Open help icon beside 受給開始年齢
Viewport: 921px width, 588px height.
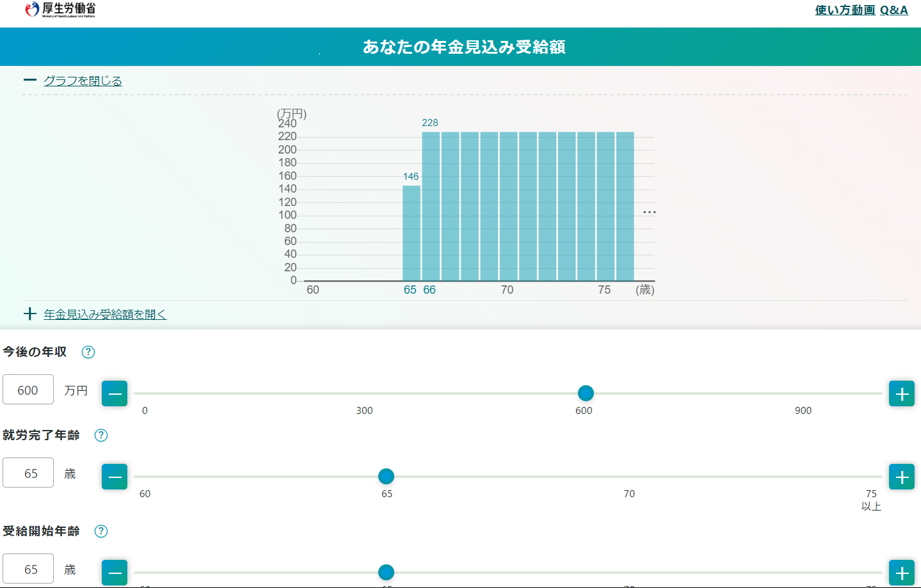tap(101, 531)
